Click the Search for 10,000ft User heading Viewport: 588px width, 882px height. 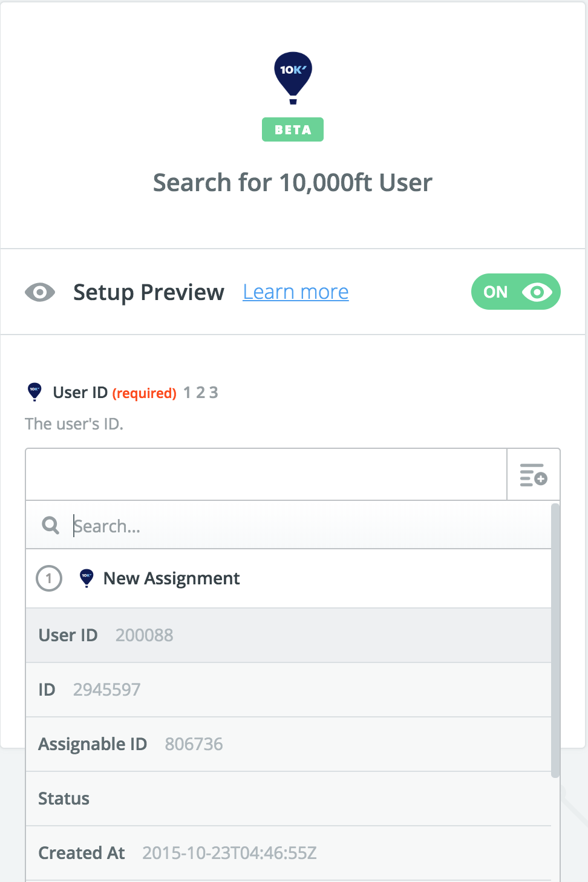pos(293,183)
